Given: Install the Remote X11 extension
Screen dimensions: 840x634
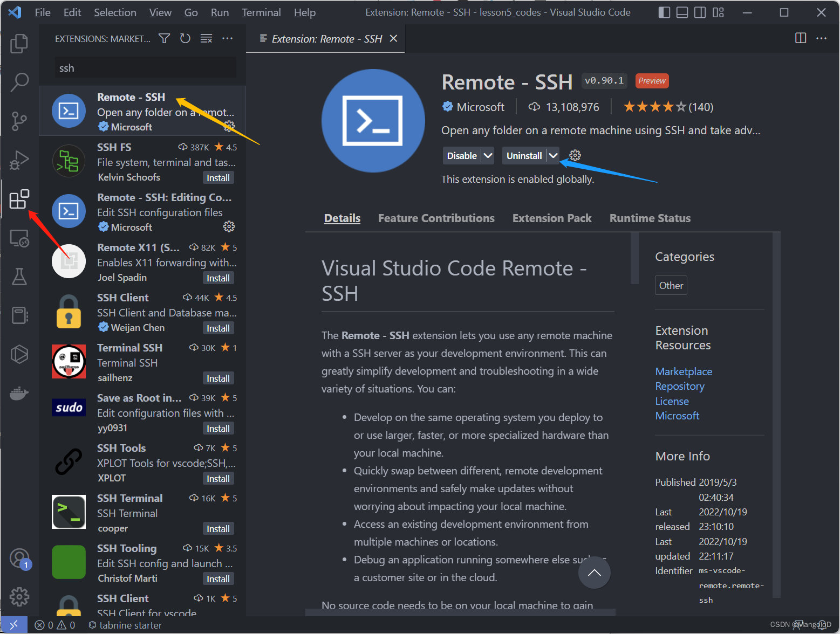Looking at the screenshot, I should [x=218, y=278].
